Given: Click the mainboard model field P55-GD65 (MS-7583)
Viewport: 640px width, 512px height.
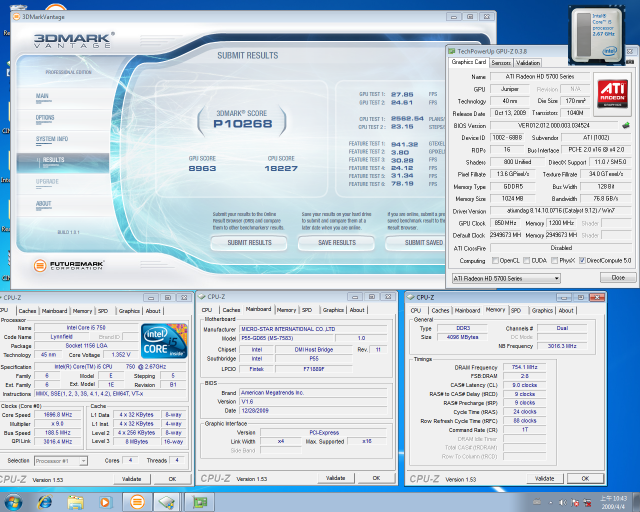Looking at the screenshot, I should point(287,338).
